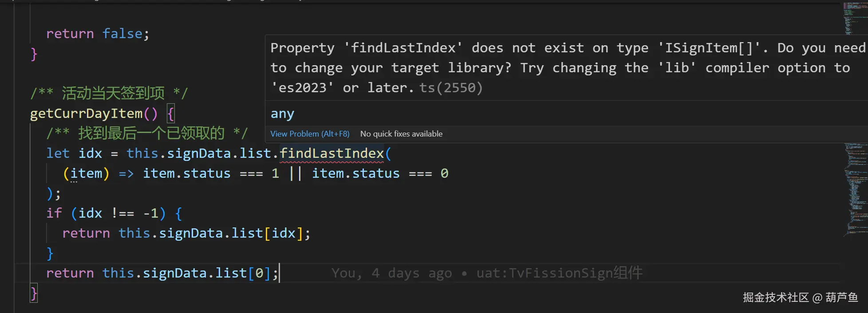Open the View Problem (Alt+F8) link
This screenshot has height=313, width=868.
click(x=310, y=134)
